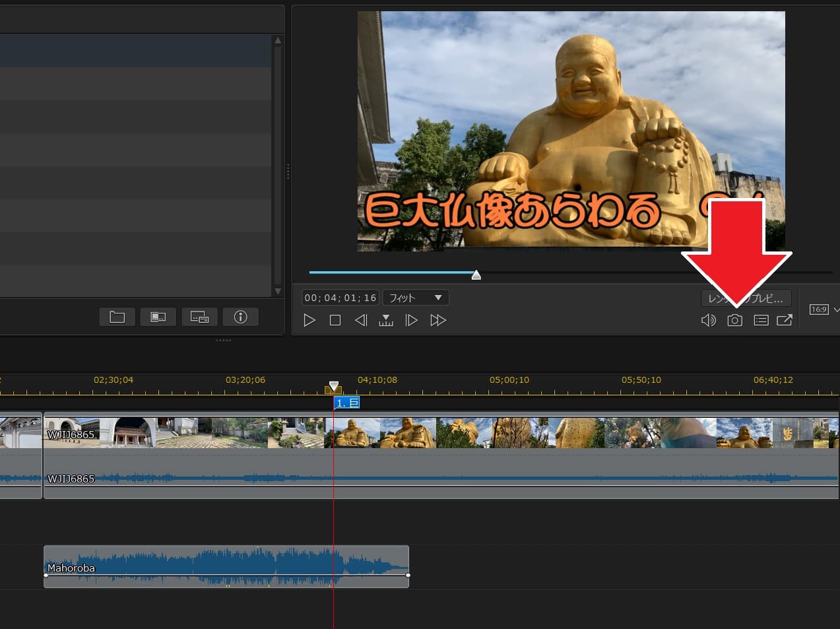Click the 02;30;04 mark on timeline ruler
The height and width of the screenshot is (629, 840).
pos(113,380)
